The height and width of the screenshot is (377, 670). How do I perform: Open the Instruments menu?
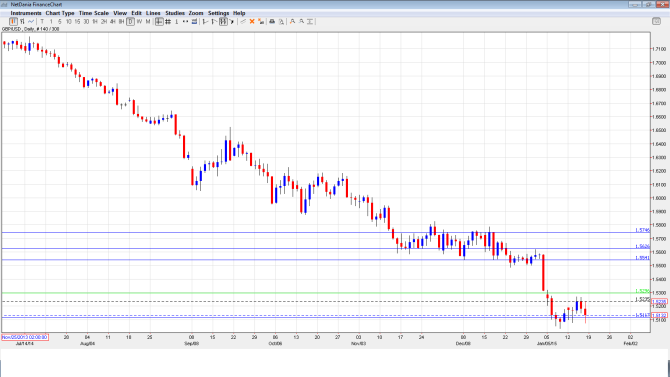coord(26,13)
